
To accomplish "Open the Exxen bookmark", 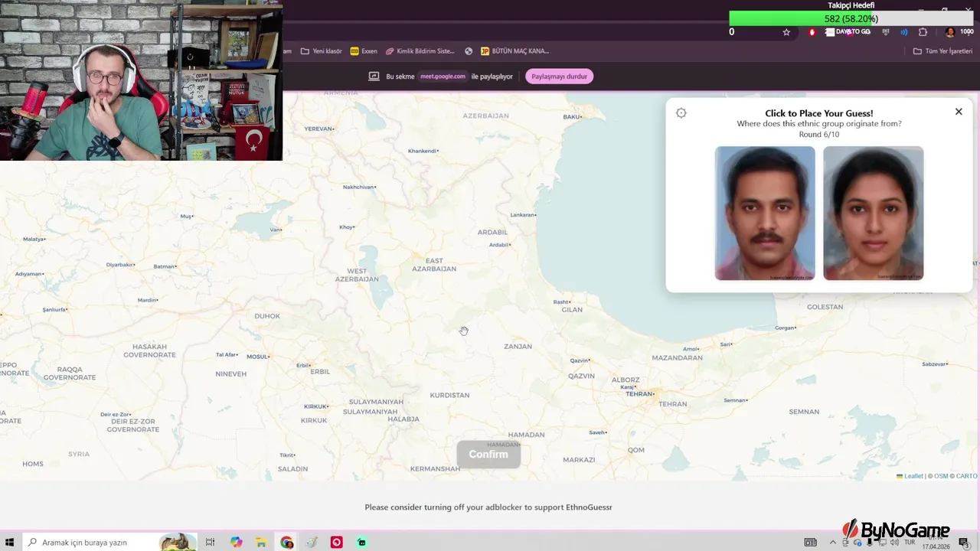I will click(x=364, y=51).
